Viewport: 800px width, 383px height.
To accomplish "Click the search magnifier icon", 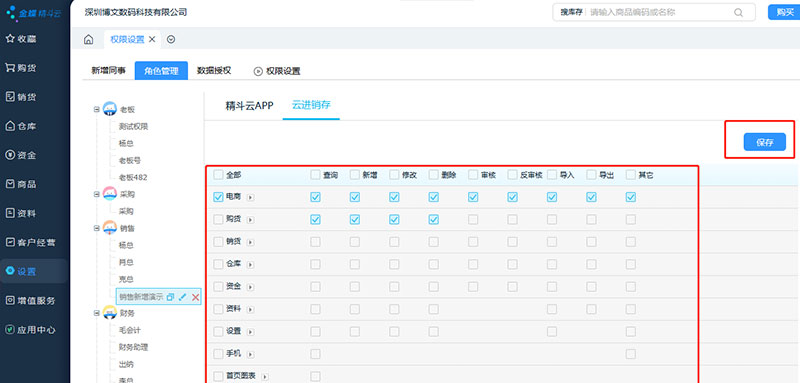I will [738, 13].
